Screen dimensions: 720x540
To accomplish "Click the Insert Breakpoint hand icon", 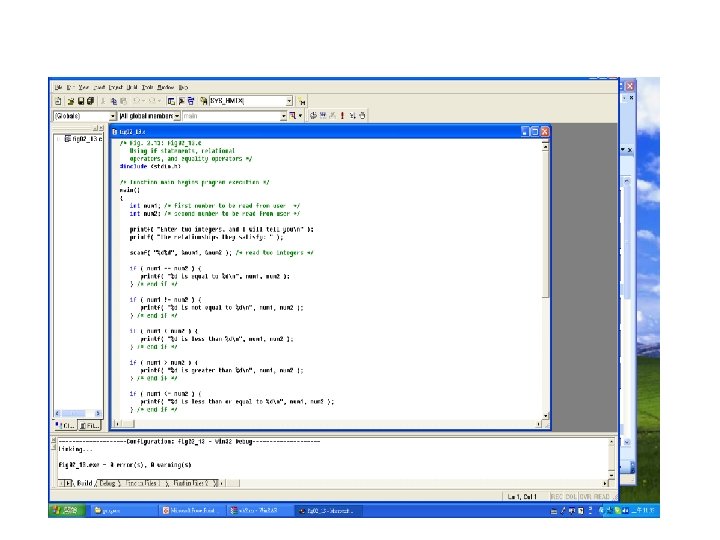I will point(362,116).
